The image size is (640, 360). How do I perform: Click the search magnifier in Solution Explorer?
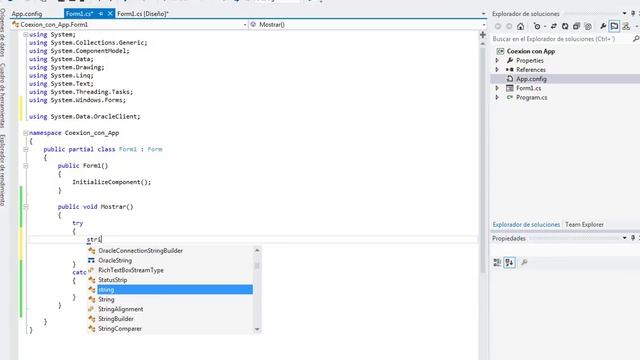pyautogui.click(x=636, y=39)
